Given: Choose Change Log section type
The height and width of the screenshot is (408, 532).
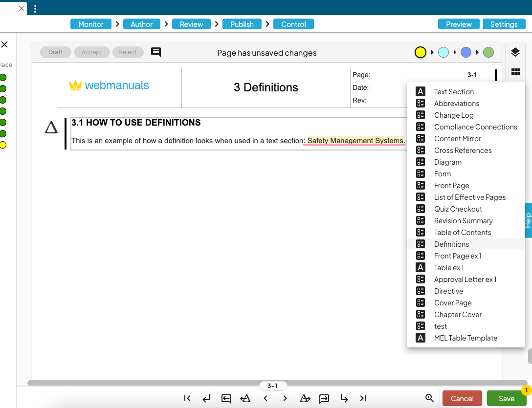Looking at the screenshot, I should click(466, 115).
